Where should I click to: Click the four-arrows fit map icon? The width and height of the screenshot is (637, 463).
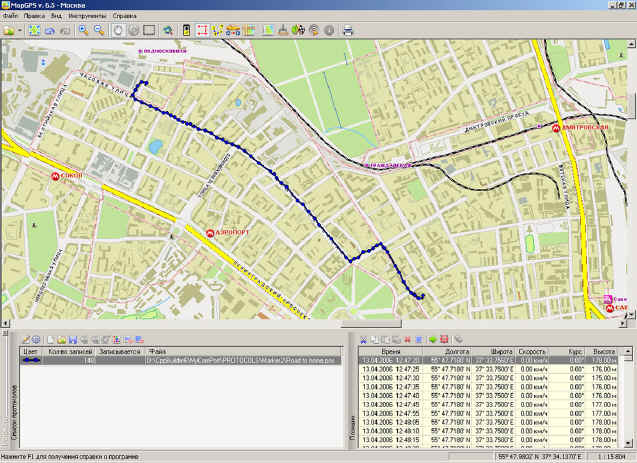(35, 31)
